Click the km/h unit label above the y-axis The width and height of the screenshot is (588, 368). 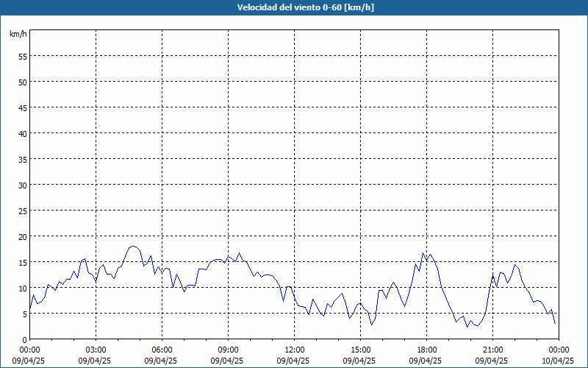click(x=18, y=34)
